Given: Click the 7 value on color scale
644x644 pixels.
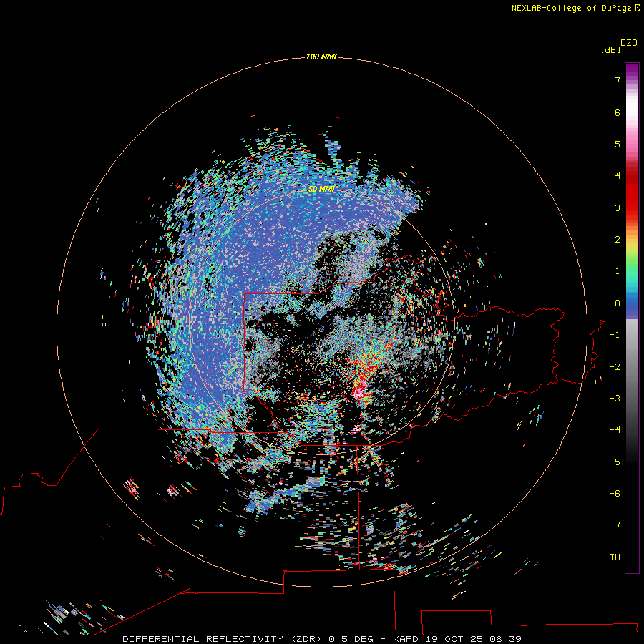Looking at the screenshot, I should [618, 80].
